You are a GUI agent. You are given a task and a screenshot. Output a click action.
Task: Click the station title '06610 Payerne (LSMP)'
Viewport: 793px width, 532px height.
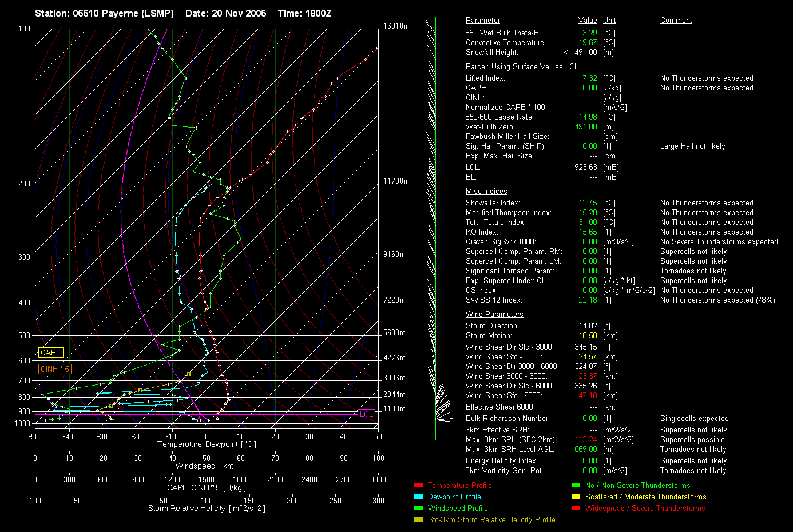tap(123, 13)
